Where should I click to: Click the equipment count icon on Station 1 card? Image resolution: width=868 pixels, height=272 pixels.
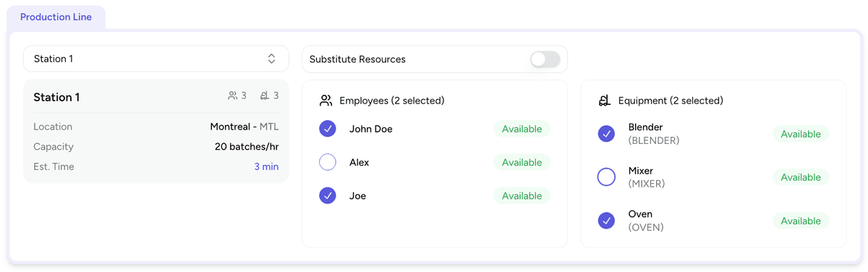tap(265, 95)
